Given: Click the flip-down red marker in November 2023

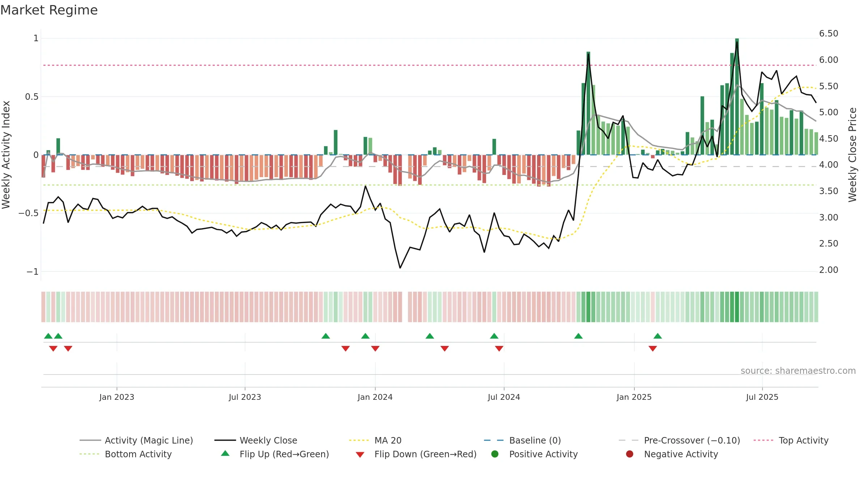Looking at the screenshot, I should pyautogui.click(x=345, y=348).
